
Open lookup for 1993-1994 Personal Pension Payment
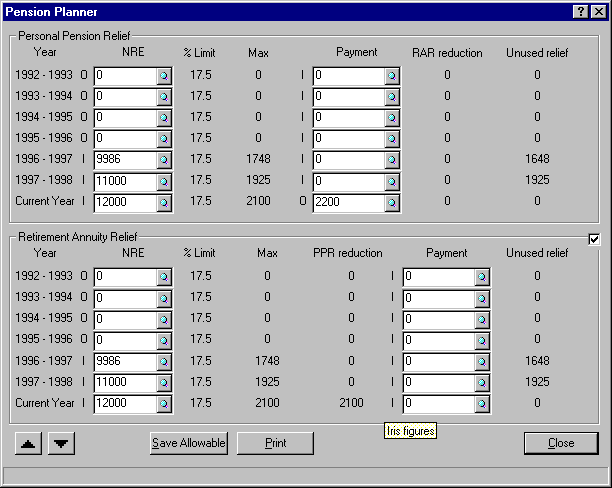(392, 97)
